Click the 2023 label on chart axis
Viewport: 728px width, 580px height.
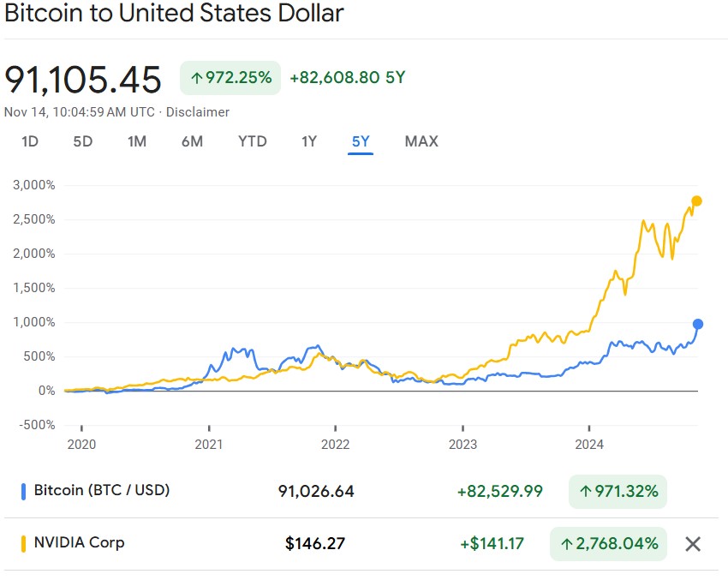[462, 445]
